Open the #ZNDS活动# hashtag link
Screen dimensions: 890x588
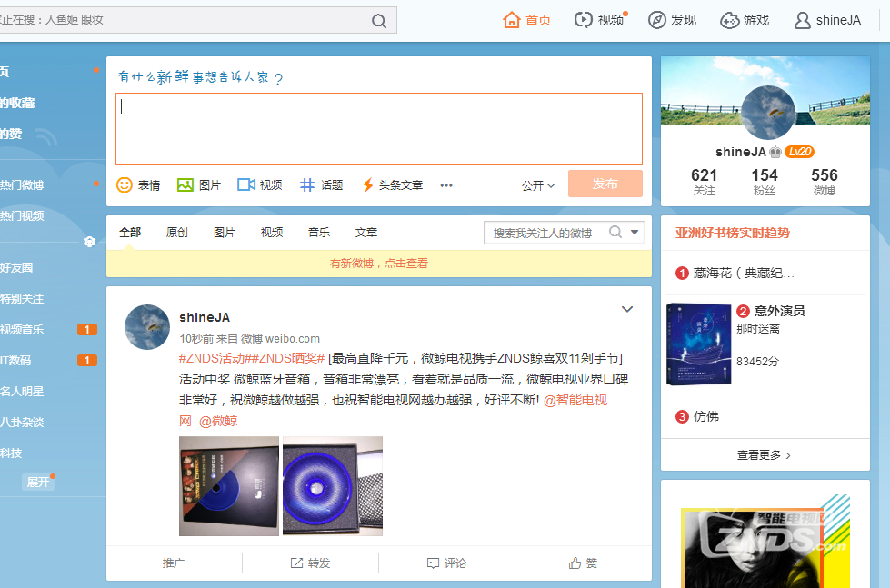pyautogui.click(x=215, y=358)
